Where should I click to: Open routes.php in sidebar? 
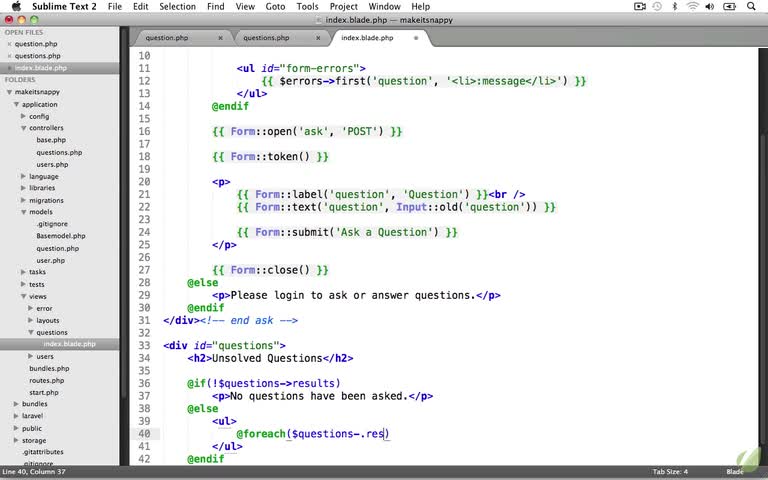[x=47, y=381]
